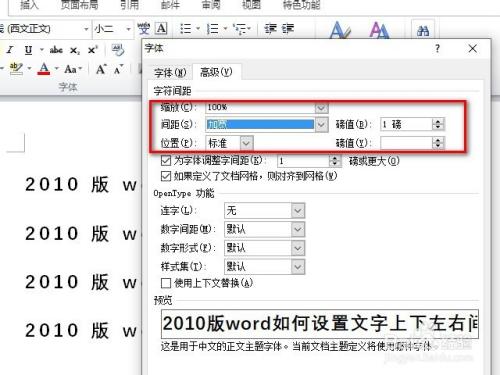Close the 字体 dialog
Image resolution: width=500 pixels, height=375 pixels.
click(472, 49)
